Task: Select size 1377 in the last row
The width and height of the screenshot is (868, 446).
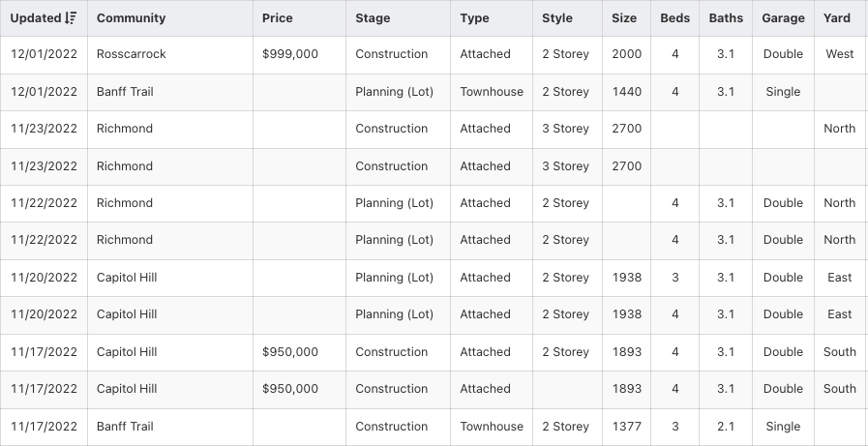Action: (626, 427)
